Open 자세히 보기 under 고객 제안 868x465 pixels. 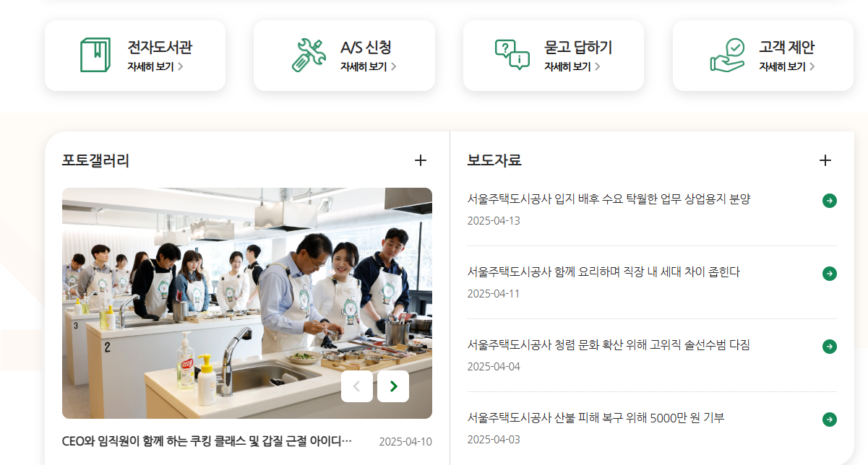787,66
